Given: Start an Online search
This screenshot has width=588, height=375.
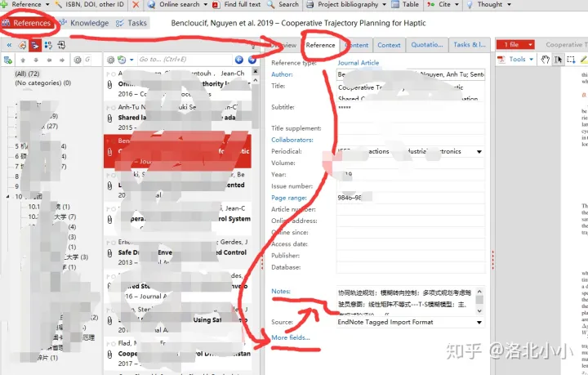Looking at the screenshot, I should click(174, 5).
